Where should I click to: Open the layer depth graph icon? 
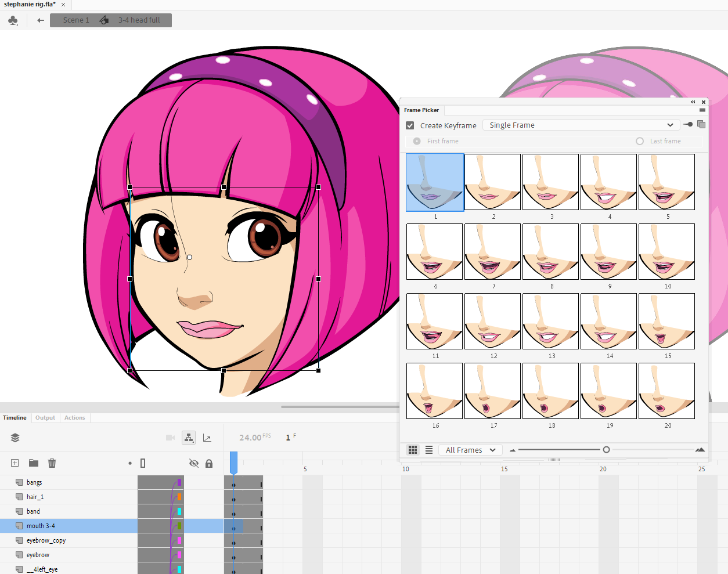207,438
